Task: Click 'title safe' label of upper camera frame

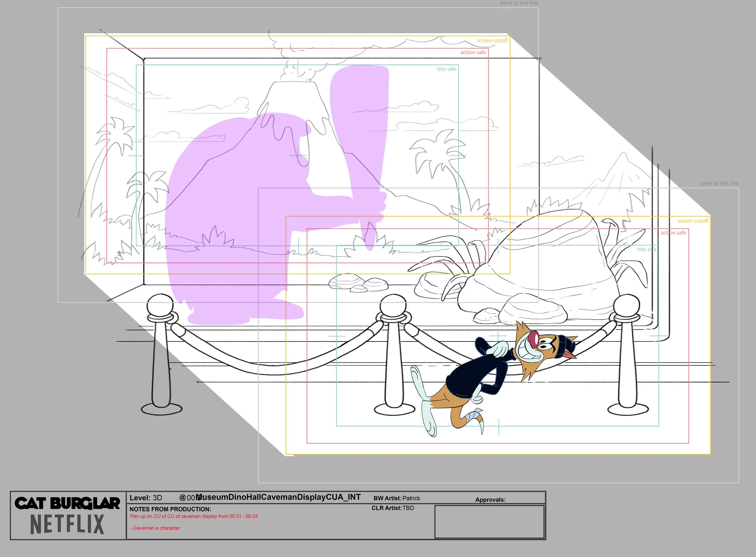Action: click(x=446, y=69)
